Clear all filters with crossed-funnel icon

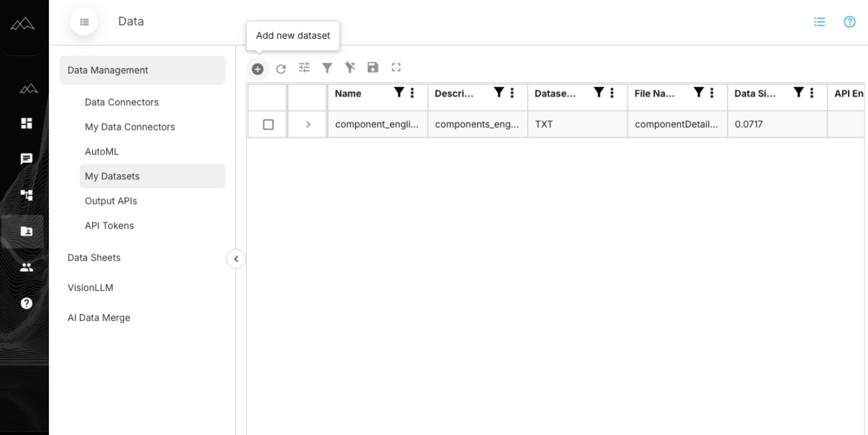pos(349,68)
